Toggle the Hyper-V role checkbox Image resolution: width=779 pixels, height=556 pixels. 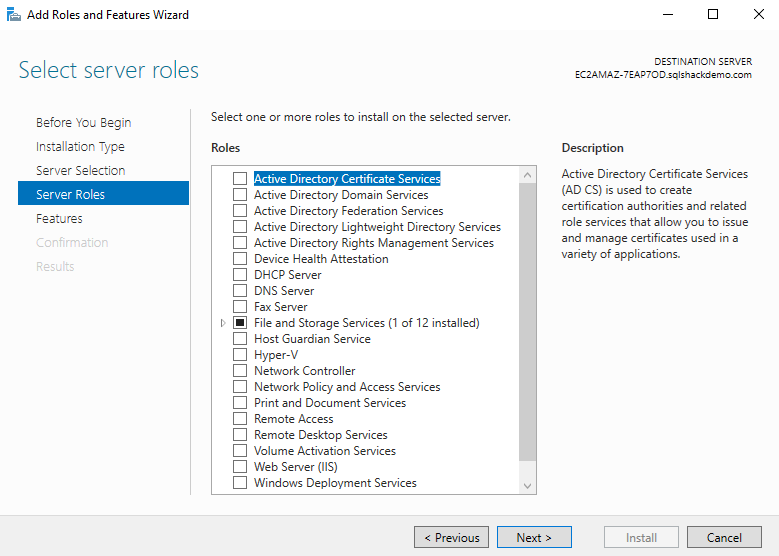coord(240,355)
